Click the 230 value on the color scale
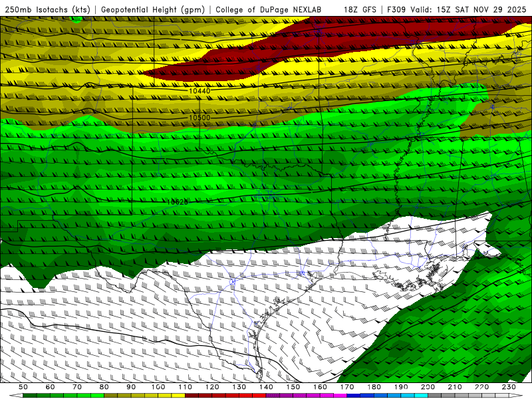Screen dimensions: 532x399 509,387
